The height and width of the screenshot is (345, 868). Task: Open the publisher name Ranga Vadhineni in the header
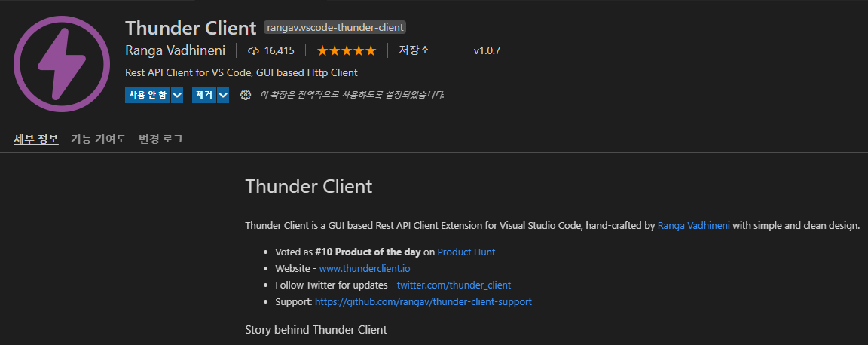(176, 51)
